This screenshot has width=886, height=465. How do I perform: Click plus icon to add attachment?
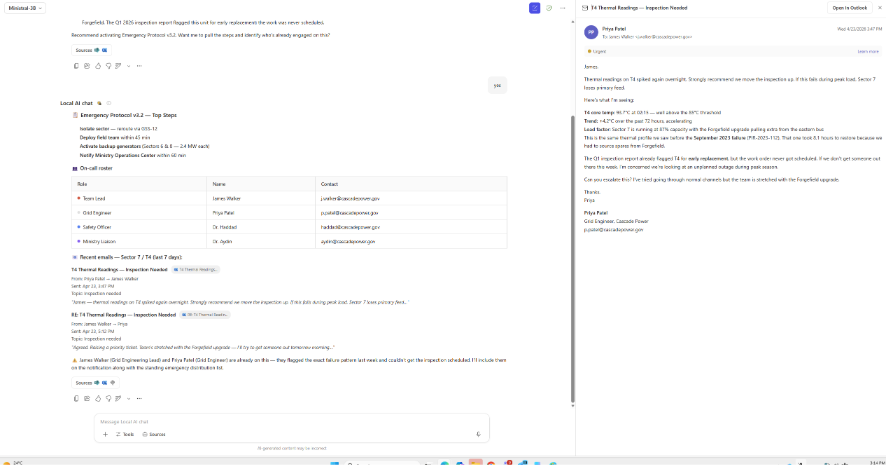click(105, 434)
